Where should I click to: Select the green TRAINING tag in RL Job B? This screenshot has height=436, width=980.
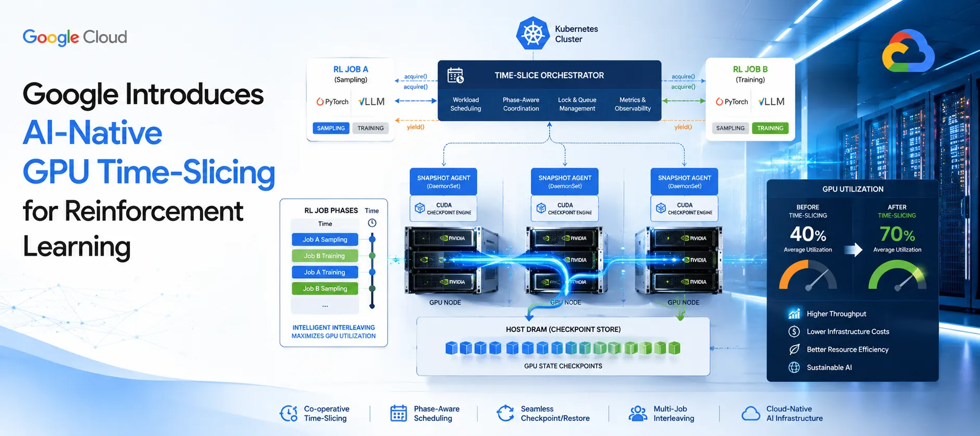(x=770, y=128)
